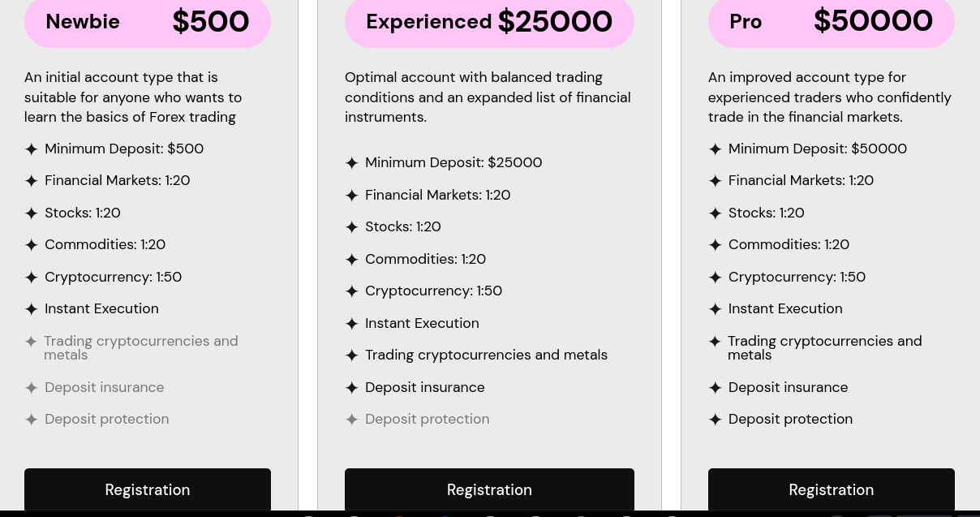
Task: Click star icon beside Pro Minimum Deposit: $50000
Action: click(x=716, y=149)
